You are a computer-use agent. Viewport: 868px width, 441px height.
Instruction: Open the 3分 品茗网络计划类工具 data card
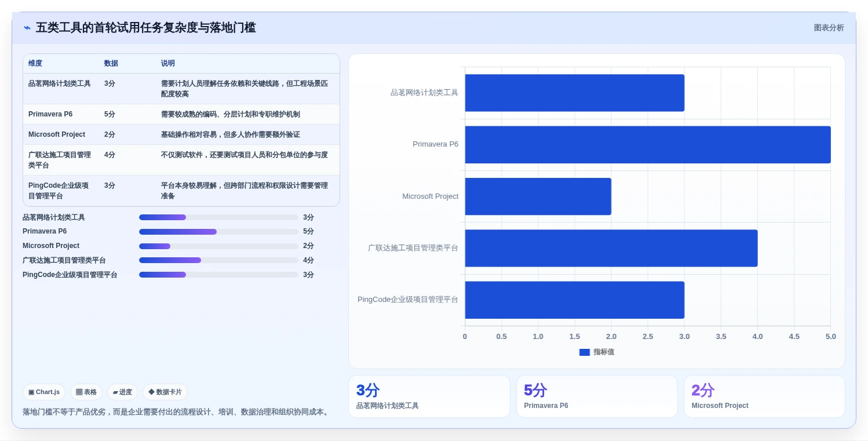[429, 396]
